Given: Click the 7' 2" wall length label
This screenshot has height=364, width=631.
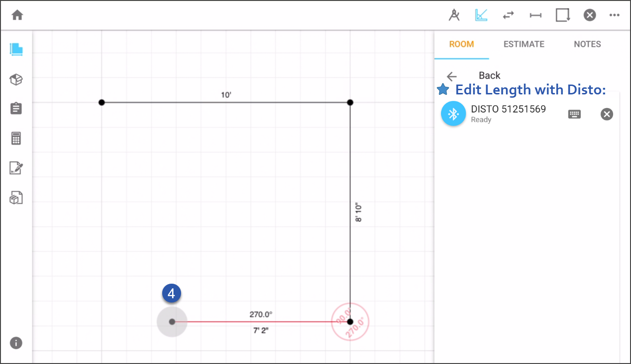Looking at the screenshot, I should click(261, 330).
